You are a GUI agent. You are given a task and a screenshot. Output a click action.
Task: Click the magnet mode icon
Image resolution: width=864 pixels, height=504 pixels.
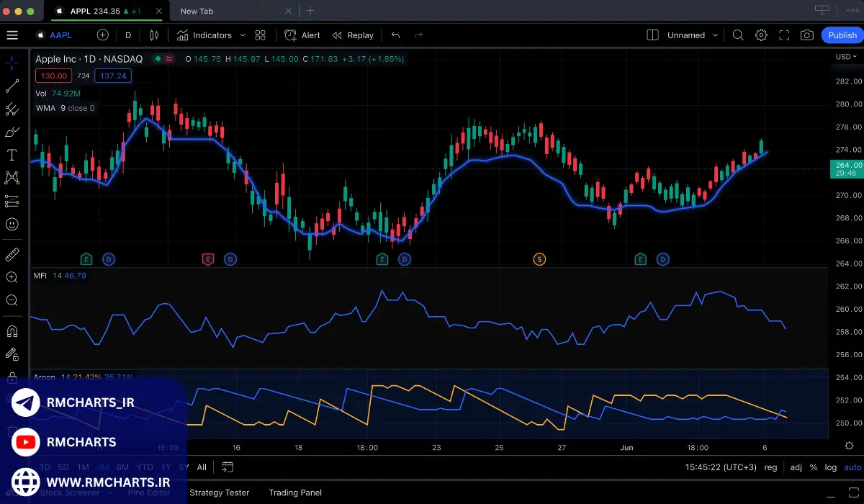(x=12, y=332)
